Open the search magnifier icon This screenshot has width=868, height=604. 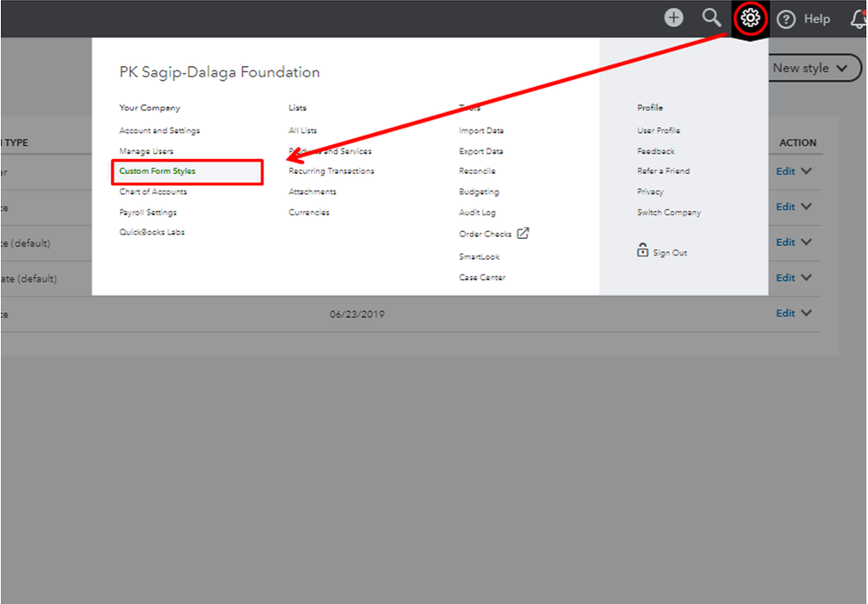pyautogui.click(x=712, y=17)
